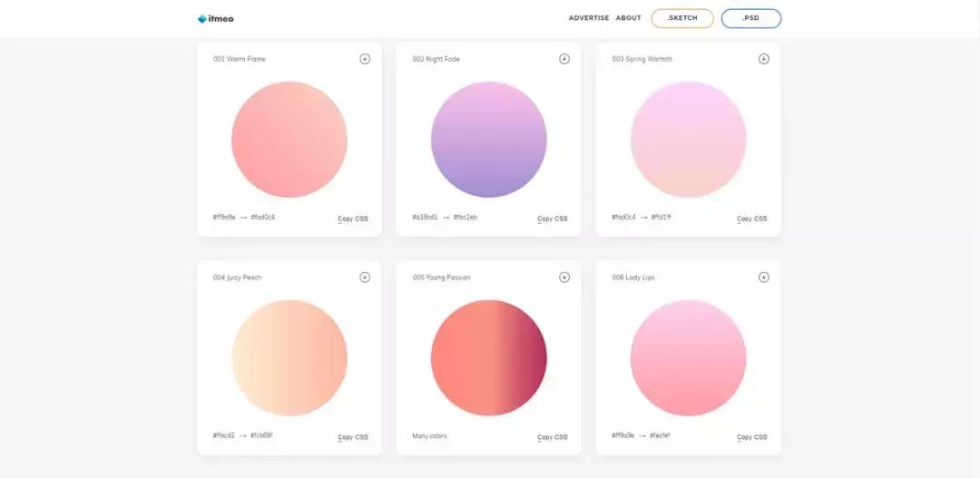
Task: Select the Lady Lips gradient circle
Action: tap(688, 358)
